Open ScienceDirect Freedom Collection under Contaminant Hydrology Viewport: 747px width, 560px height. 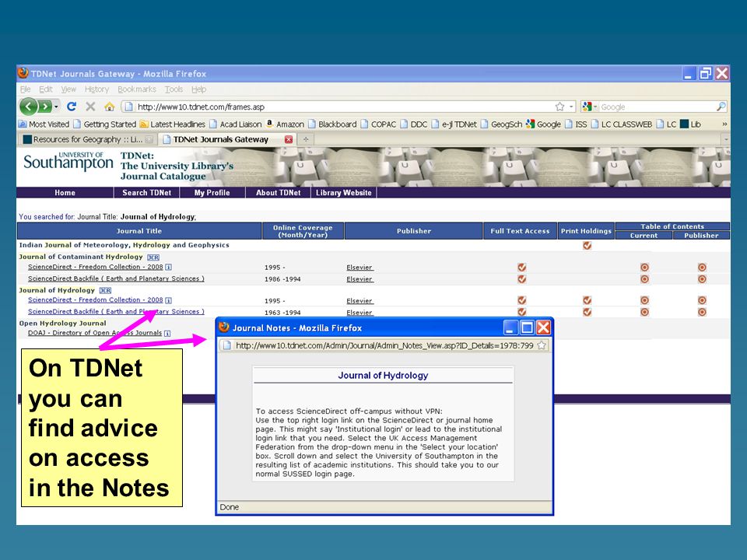click(x=95, y=267)
